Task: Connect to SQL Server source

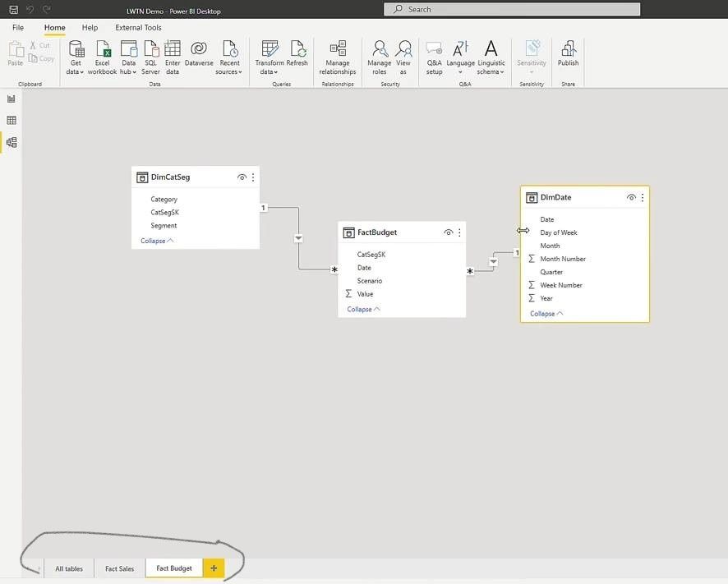Action: (151, 57)
